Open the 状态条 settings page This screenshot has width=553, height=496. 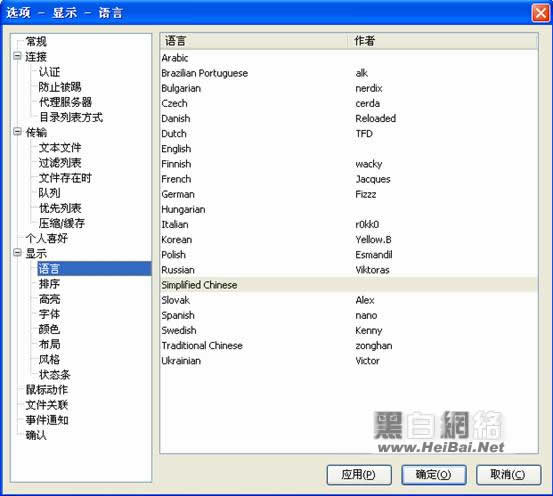click(x=55, y=375)
